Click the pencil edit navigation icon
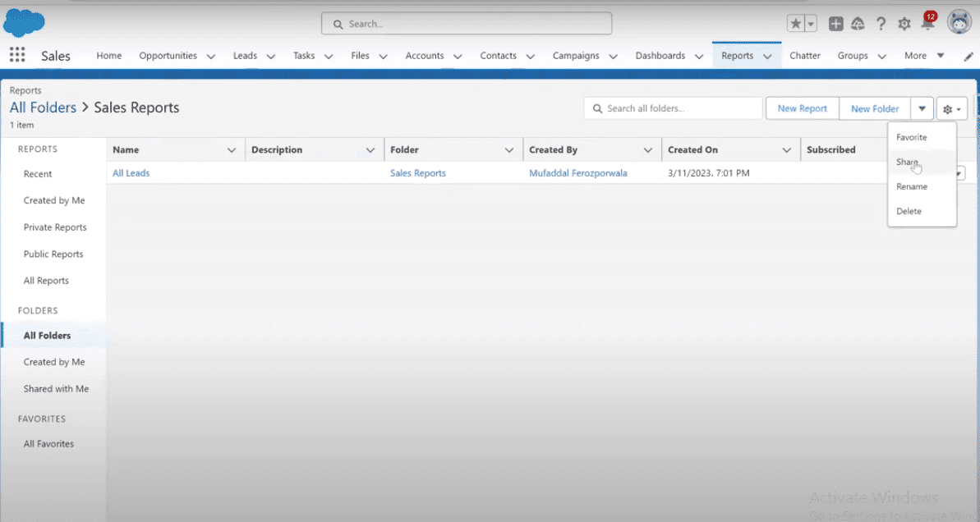Viewport: 980px width, 522px height. tap(968, 56)
